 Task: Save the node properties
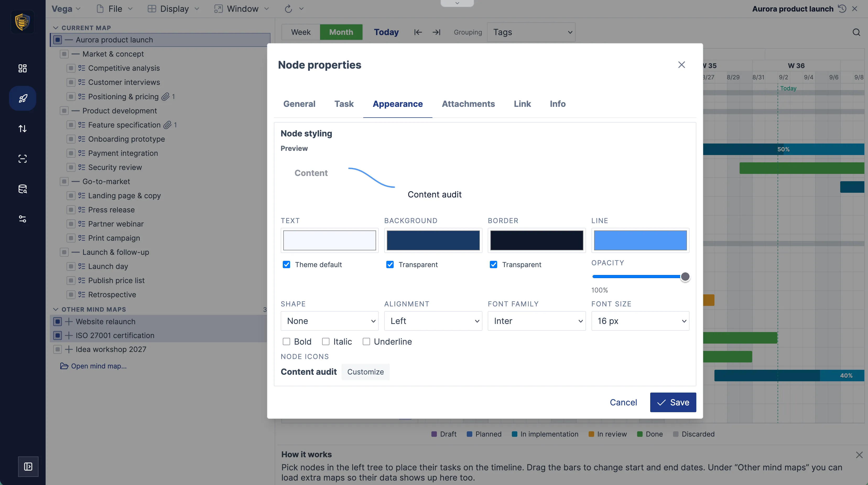pos(673,402)
